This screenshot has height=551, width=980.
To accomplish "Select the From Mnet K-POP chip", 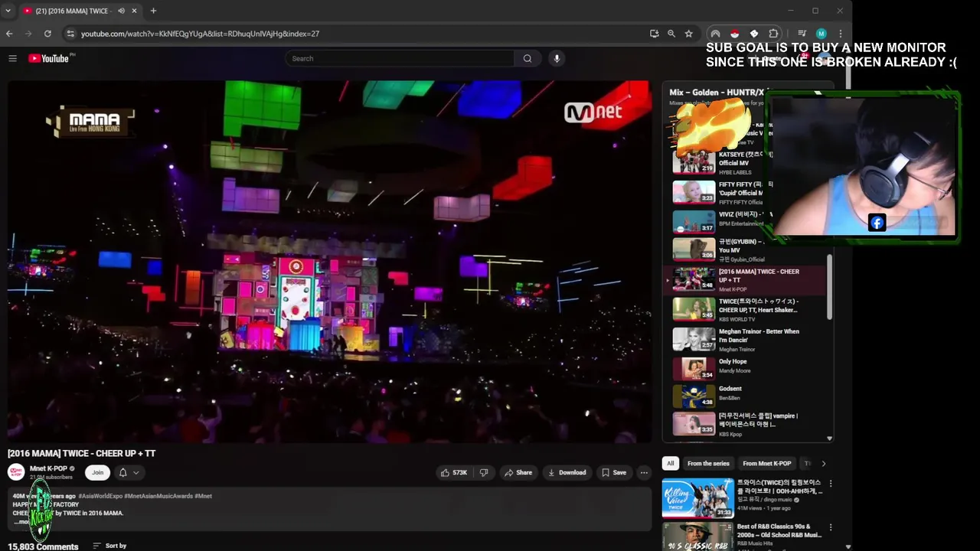I will [x=766, y=464].
